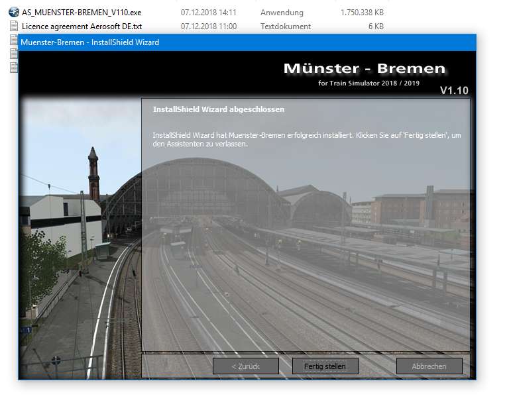
Task: Click the text document icon of the licence file
Action: tap(14, 26)
